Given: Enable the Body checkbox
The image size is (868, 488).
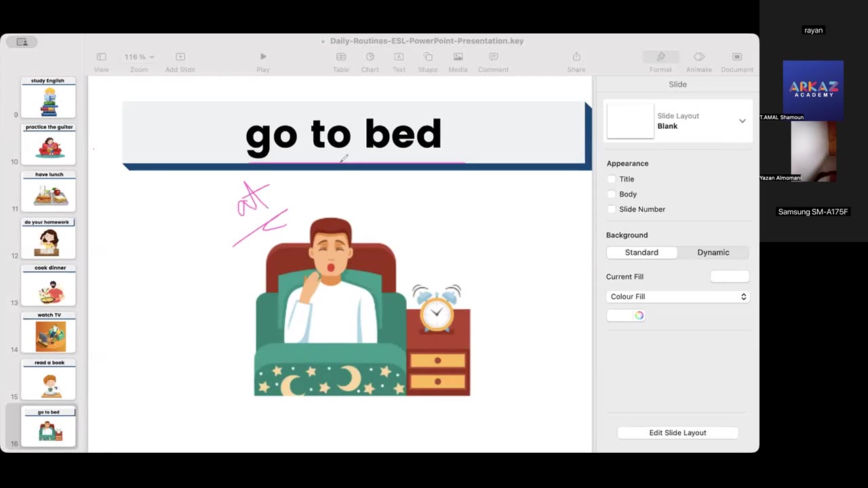Looking at the screenshot, I should (612, 194).
